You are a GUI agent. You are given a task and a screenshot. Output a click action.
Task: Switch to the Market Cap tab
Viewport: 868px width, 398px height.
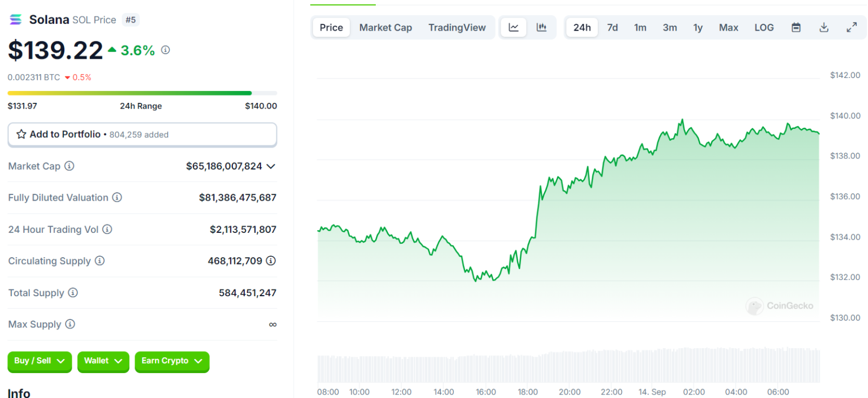click(385, 27)
